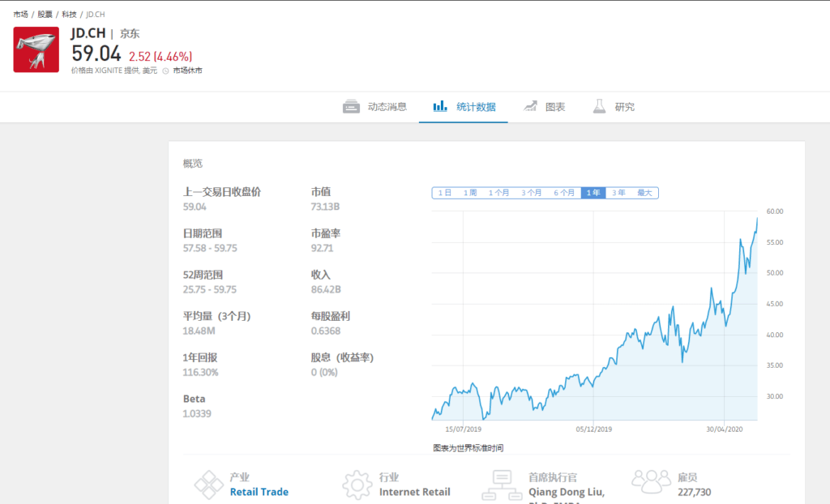The image size is (830, 504).
Task: Click the 52周范围 value 25.75 - 59.75
Action: point(210,289)
